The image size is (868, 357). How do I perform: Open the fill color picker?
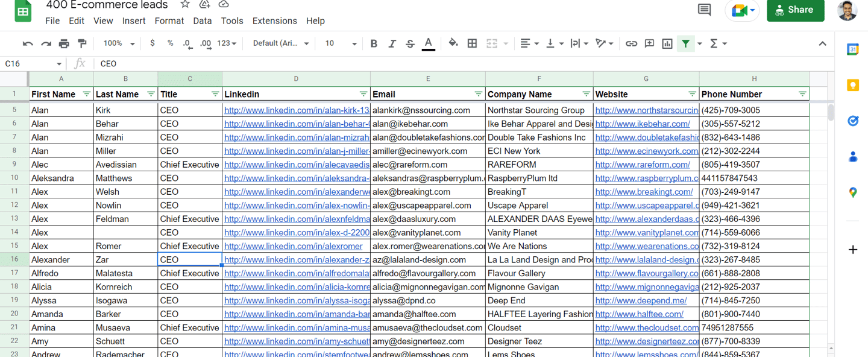pos(453,43)
